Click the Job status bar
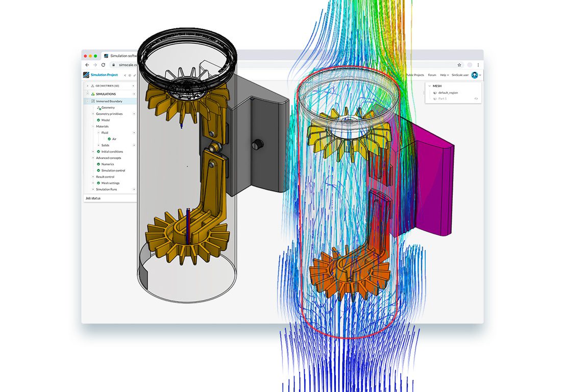This screenshot has width=565, height=392. coord(110,198)
